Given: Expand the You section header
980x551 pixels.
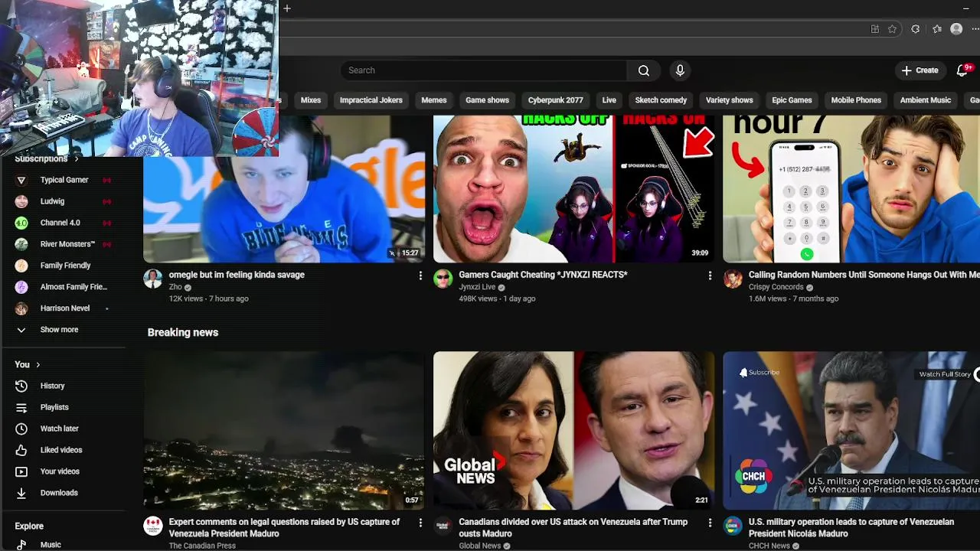Looking at the screenshot, I should tap(28, 364).
